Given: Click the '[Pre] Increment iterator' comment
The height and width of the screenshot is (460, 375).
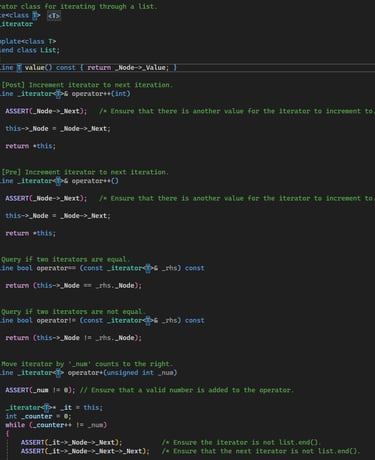Looking at the screenshot, I should click(x=85, y=172).
